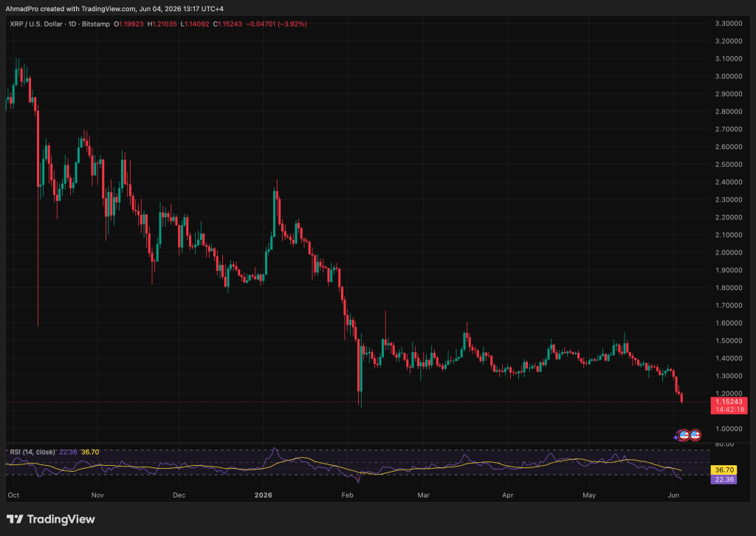Click the 2026 year label on the time axis
This screenshot has width=756, height=536.
[264, 495]
